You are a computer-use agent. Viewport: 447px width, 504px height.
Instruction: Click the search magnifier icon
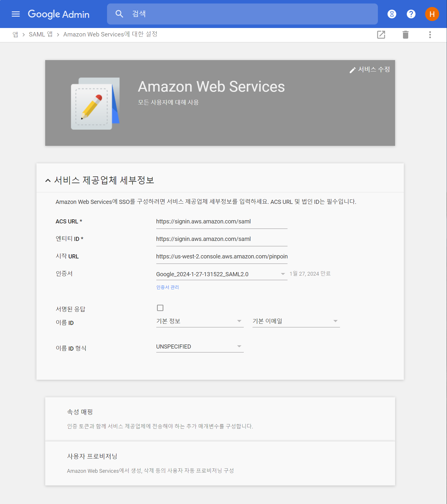pyautogui.click(x=119, y=14)
